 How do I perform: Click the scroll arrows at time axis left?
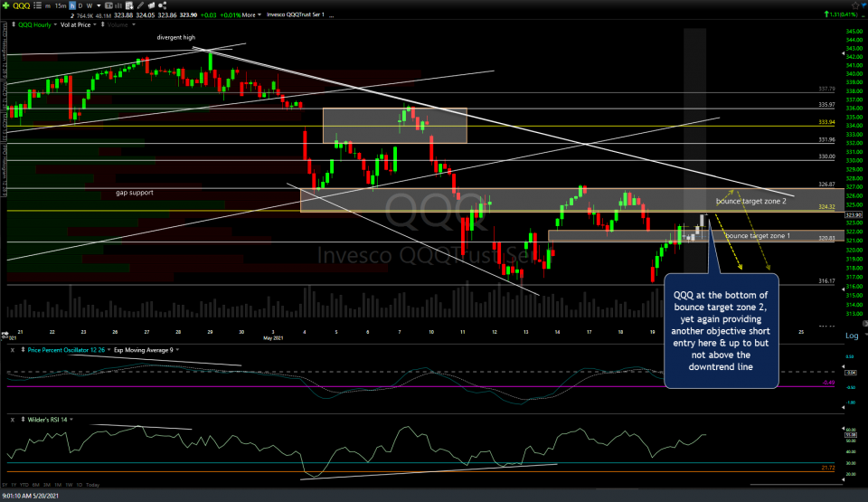5,334
